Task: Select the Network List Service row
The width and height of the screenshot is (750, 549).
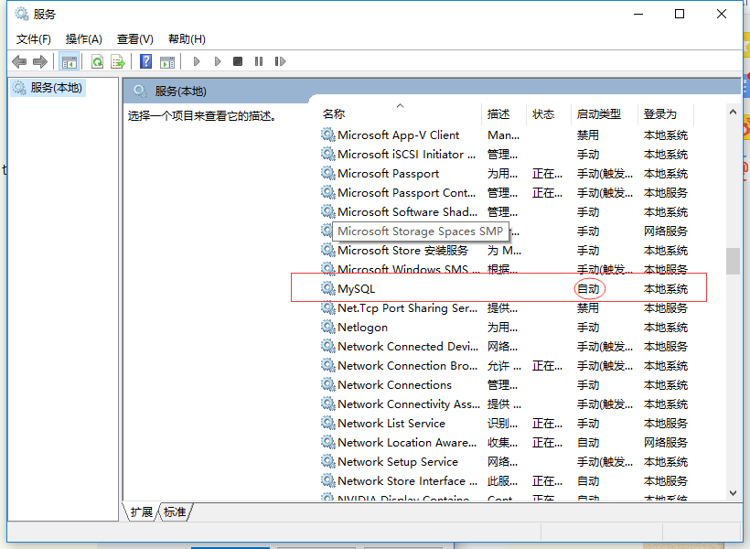Action: coord(507,423)
